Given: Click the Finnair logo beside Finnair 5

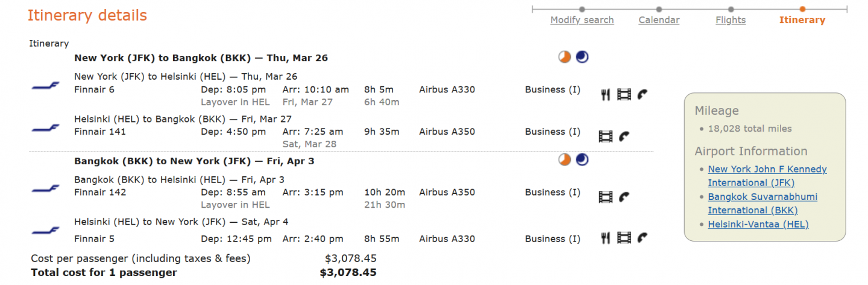Looking at the screenshot, I should tap(46, 231).
